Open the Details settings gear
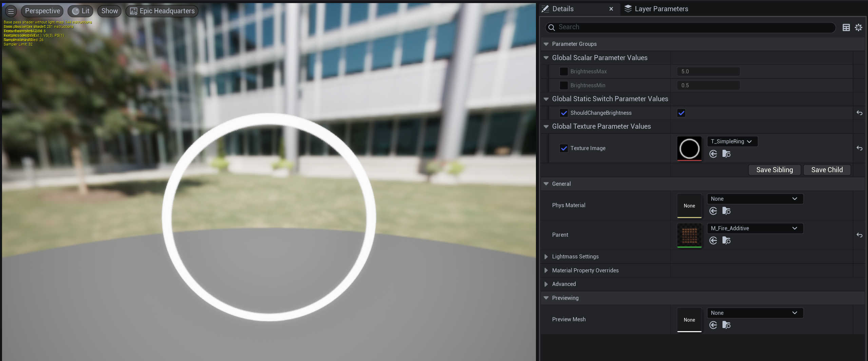 pos(859,28)
